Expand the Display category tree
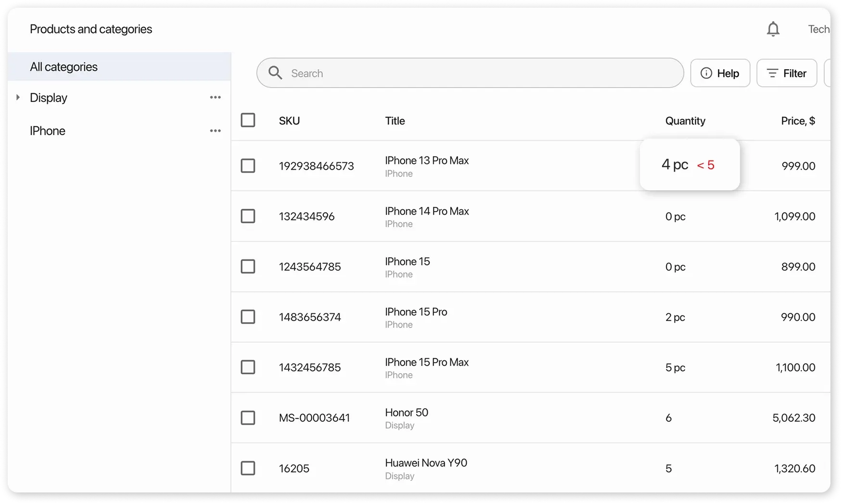The width and height of the screenshot is (842, 504). (x=18, y=97)
